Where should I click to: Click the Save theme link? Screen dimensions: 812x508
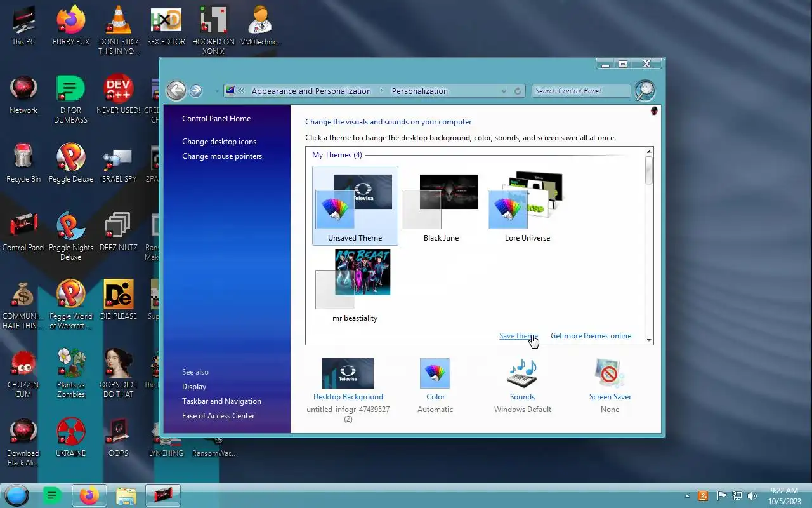(518, 336)
